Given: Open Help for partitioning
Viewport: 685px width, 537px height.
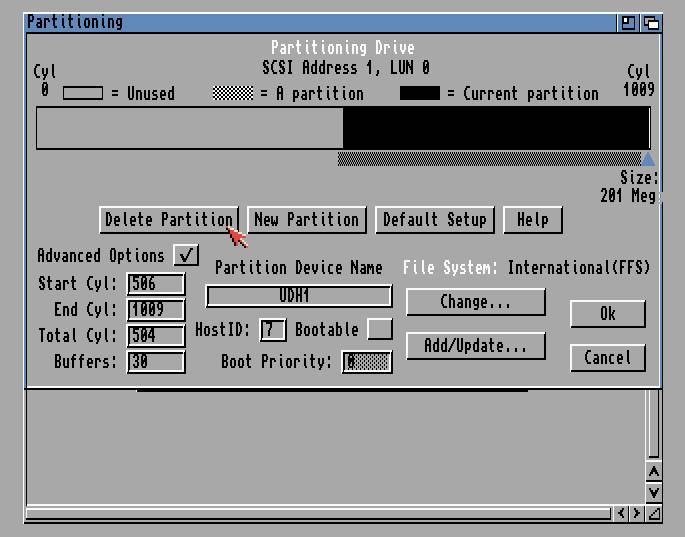Looking at the screenshot, I should (x=532, y=220).
